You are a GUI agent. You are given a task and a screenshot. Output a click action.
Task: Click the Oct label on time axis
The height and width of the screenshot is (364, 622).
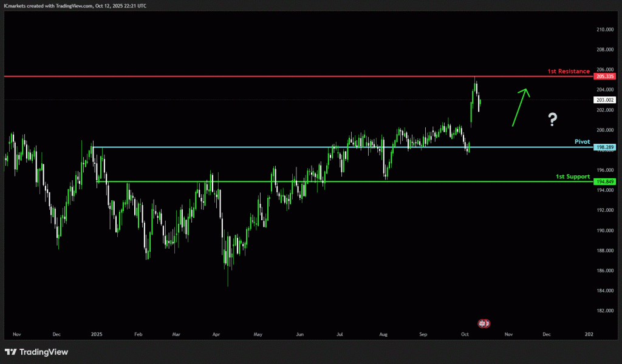coord(465,334)
